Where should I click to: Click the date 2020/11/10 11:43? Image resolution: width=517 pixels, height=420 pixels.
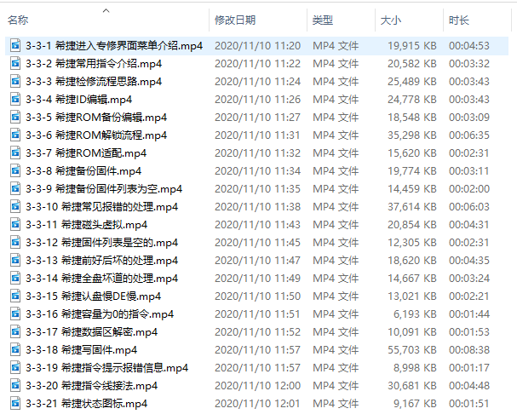coord(257,225)
